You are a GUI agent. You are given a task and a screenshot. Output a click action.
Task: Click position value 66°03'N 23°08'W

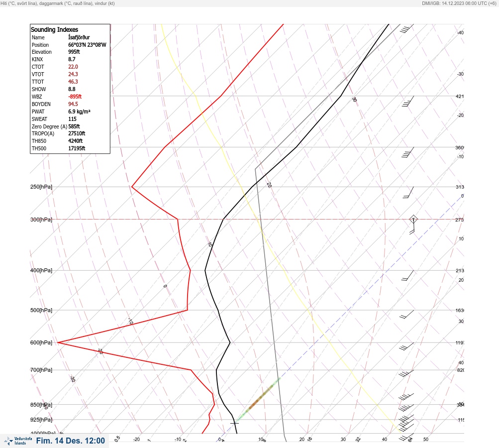87,45
